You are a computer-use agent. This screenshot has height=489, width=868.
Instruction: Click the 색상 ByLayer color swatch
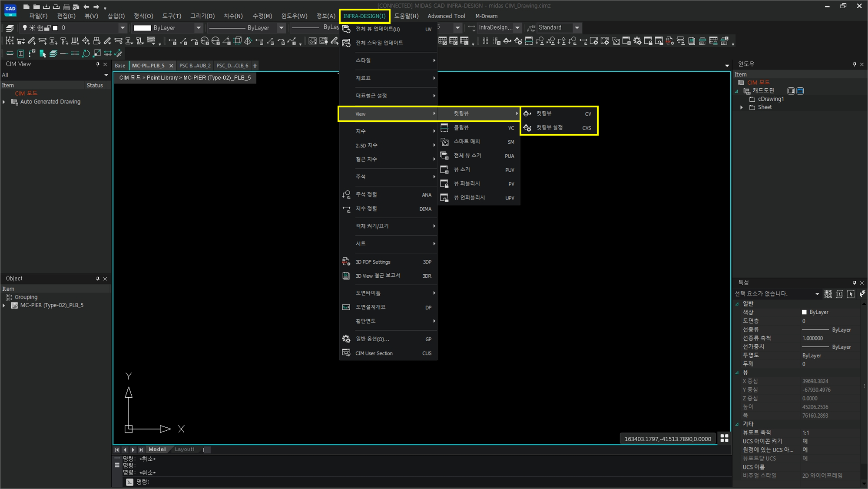tap(804, 312)
